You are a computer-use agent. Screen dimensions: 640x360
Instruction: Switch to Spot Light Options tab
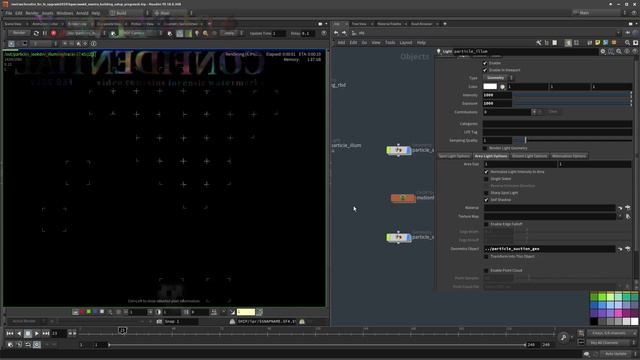pyautogui.click(x=455, y=156)
